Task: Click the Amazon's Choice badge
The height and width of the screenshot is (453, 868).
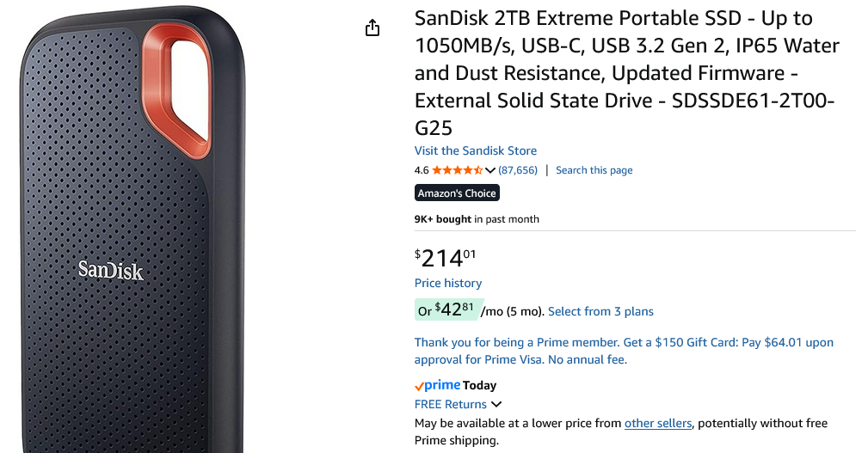Action: pos(457,193)
